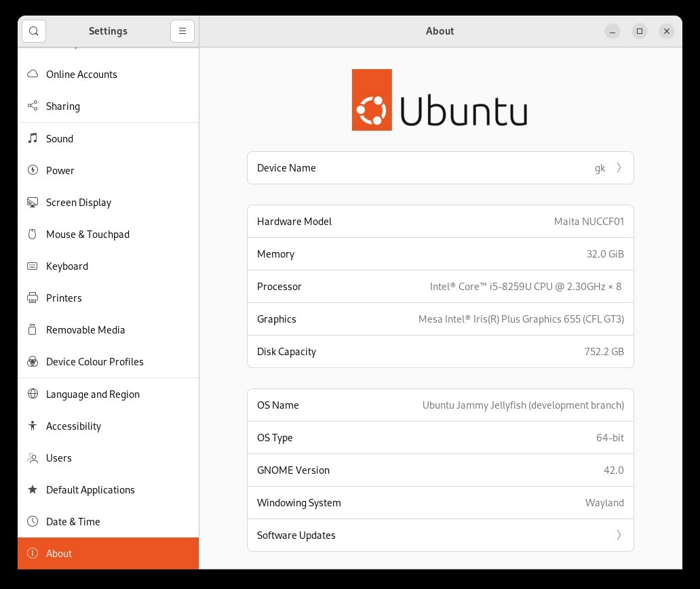Select the Power panel
700x589 pixels.
(108, 170)
